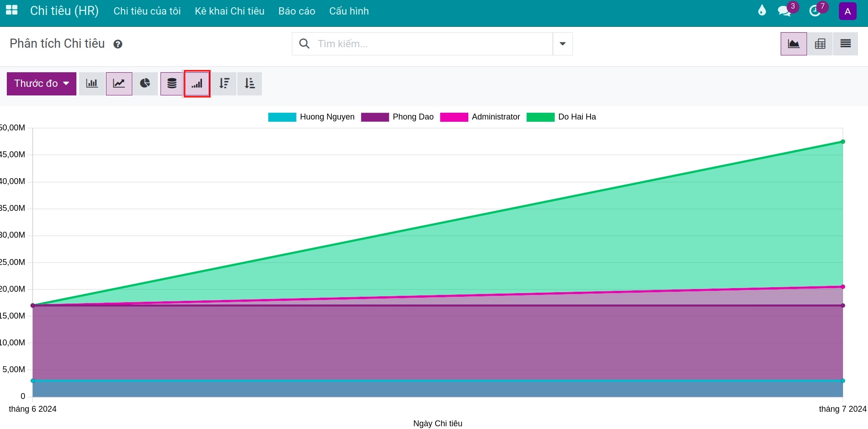The height and width of the screenshot is (429, 868).
Task: Click the search magnifier icon
Action: 304,44
